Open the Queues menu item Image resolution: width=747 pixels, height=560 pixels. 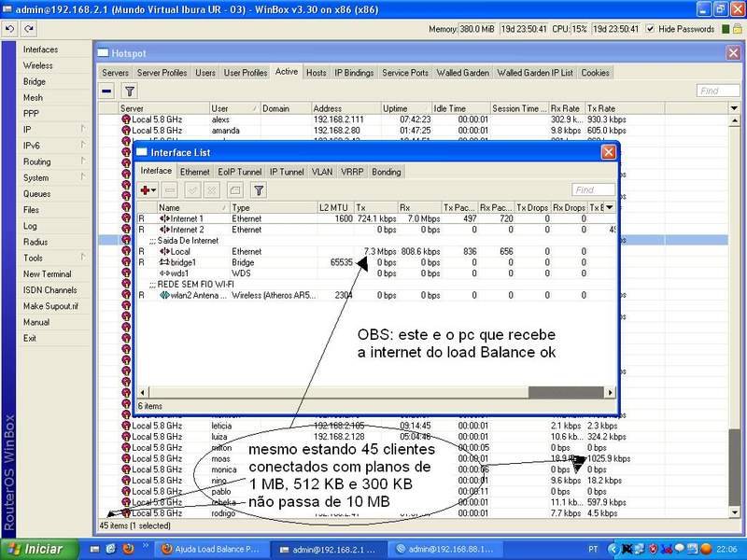(x=36, y=194)
